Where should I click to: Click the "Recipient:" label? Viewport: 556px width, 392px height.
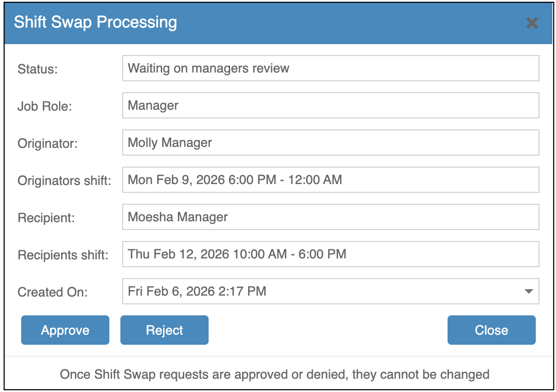46,218
